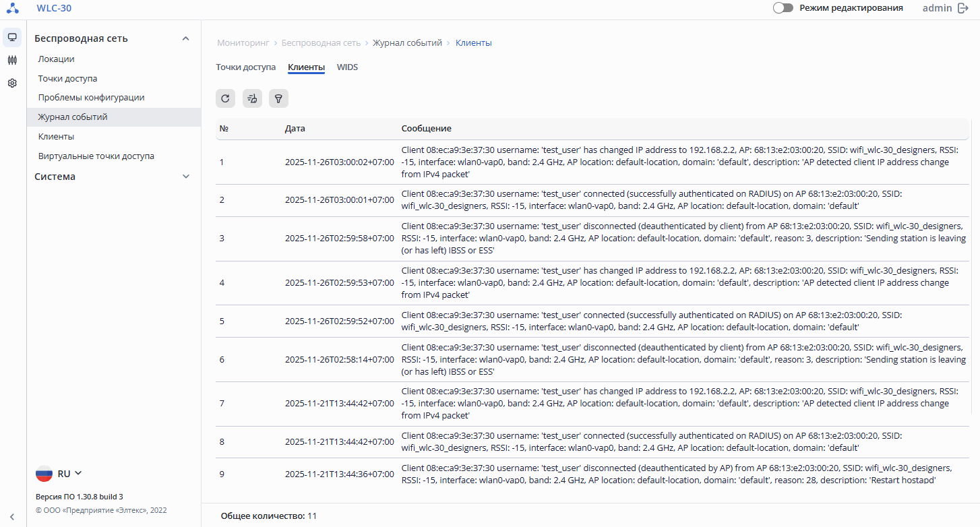Click the admin username in the header
This screenshot has height=527, width=980.
(x=937, y=8)
